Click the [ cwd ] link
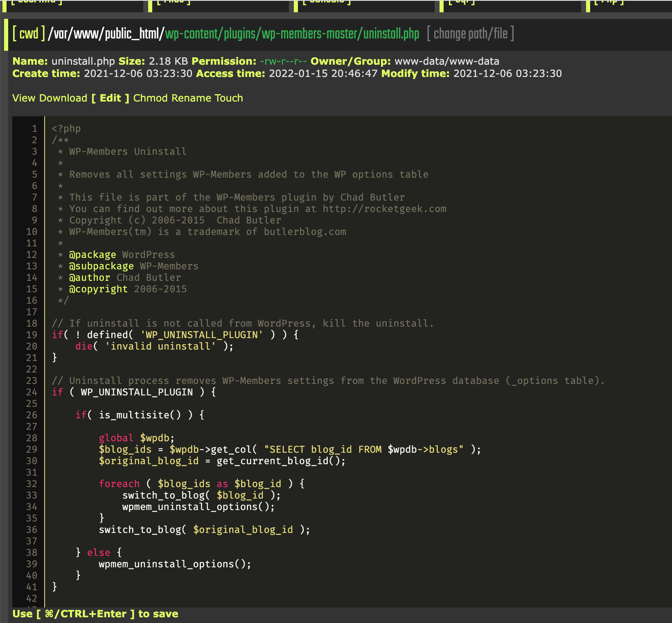The width and height of the screenshot is (672, 623). click(28, 34)
